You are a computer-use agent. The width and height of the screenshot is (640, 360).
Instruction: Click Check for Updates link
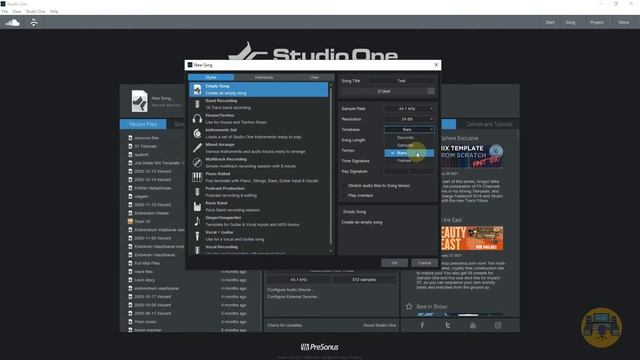(284, 325)
